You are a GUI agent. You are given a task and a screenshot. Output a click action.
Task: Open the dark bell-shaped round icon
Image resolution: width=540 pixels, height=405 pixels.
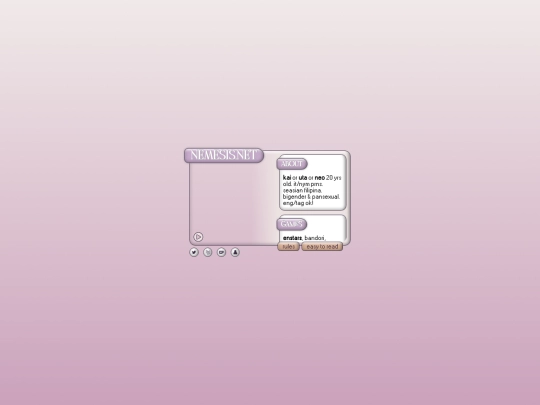(235, 252)
